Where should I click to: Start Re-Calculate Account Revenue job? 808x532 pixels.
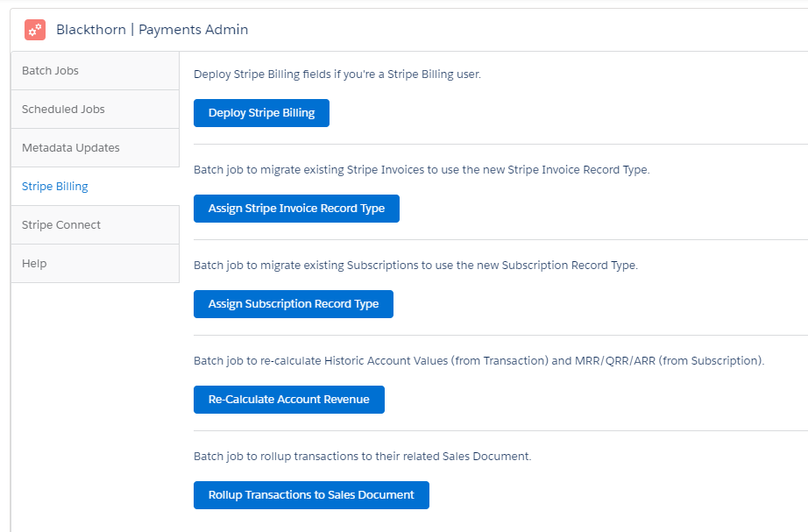pyautogui.click(x=289, y=400)
